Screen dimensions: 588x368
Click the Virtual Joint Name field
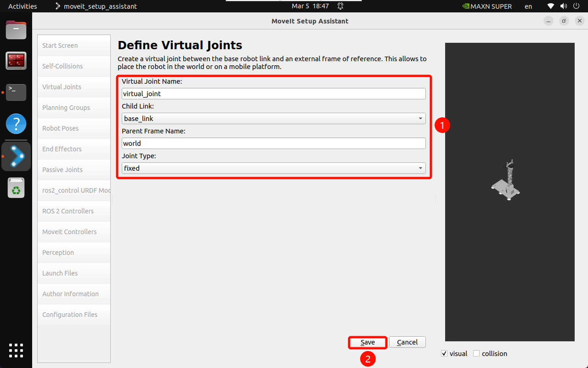coord(274,93)
